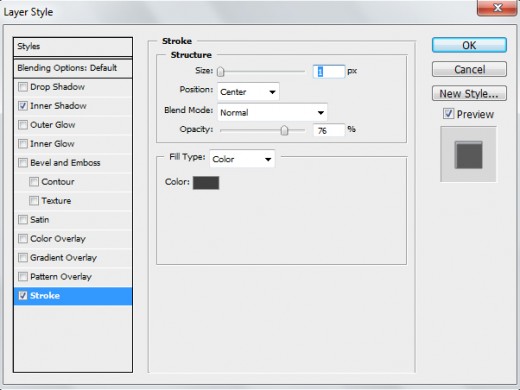Tick the Inner Glow checkbox
The width and height of the screenshot is (520, 390).
(23, 144)
